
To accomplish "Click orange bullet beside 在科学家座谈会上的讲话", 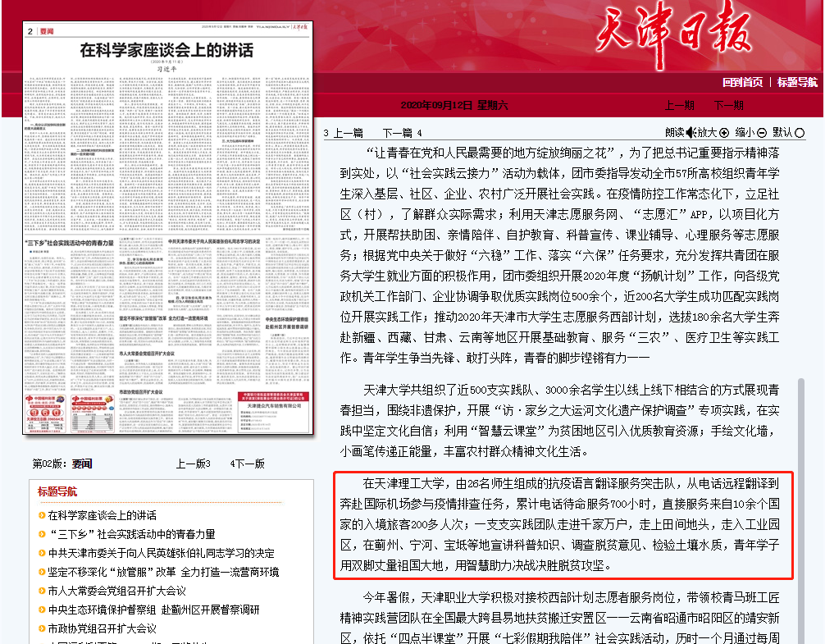I will (x=41, y=516).
